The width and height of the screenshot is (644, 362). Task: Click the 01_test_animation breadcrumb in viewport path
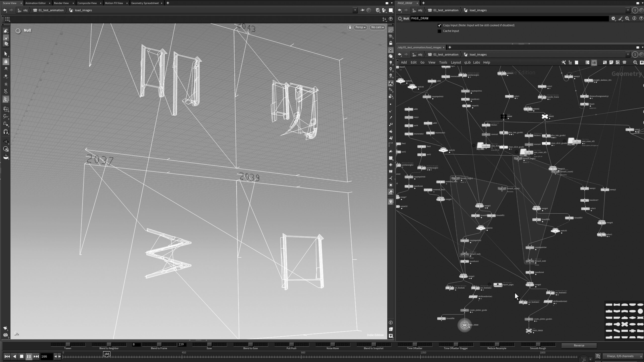pos(51,10)
